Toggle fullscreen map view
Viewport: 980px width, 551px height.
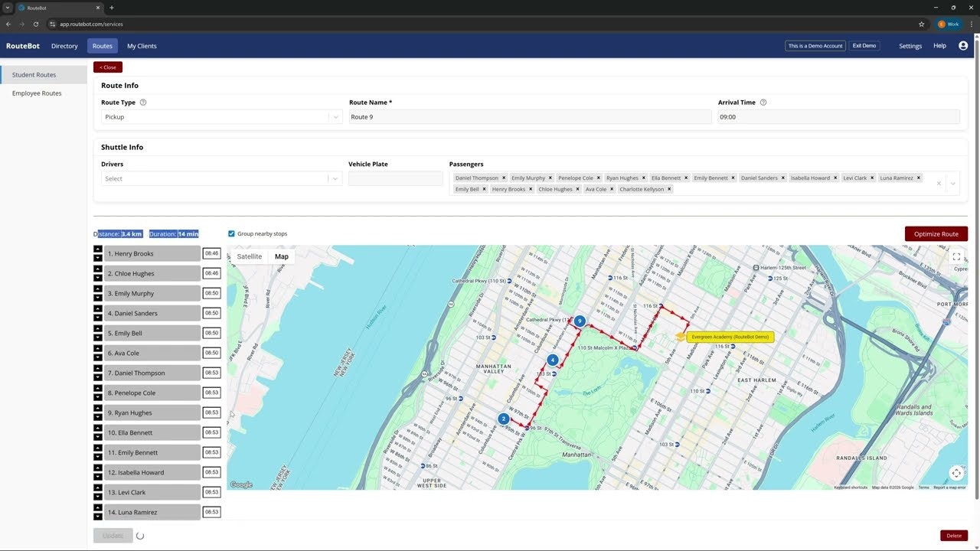[x=956, y=257]
